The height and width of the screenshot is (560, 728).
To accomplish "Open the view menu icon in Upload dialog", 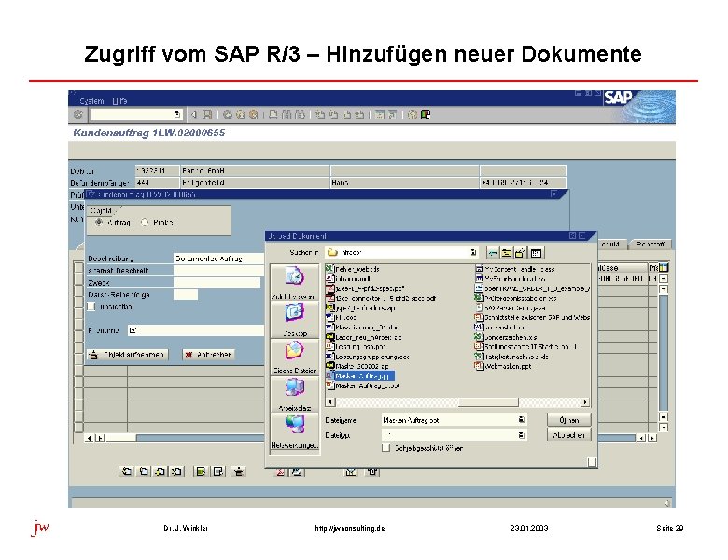I will (x=537, y=253).
